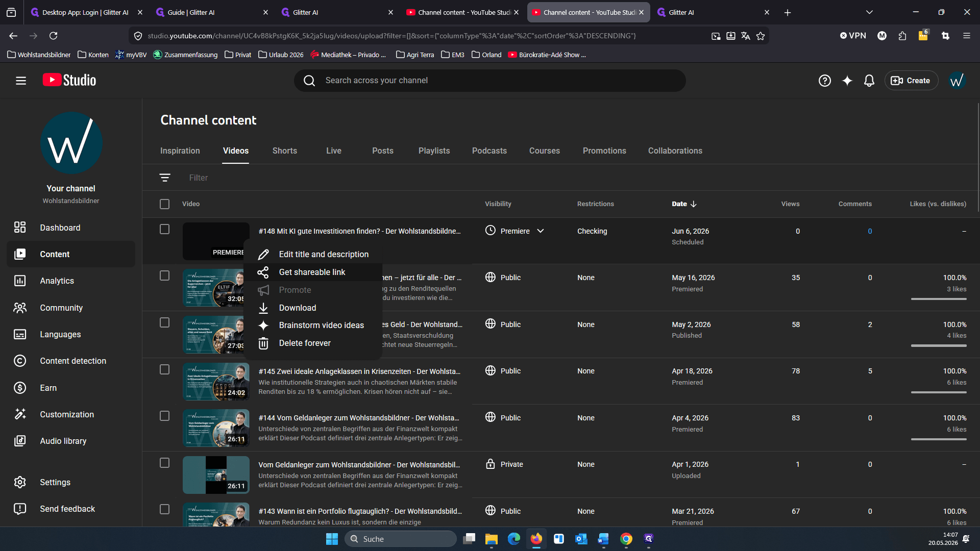
Task: Open File Explorer from the taskbar
Action: point(491,539)
